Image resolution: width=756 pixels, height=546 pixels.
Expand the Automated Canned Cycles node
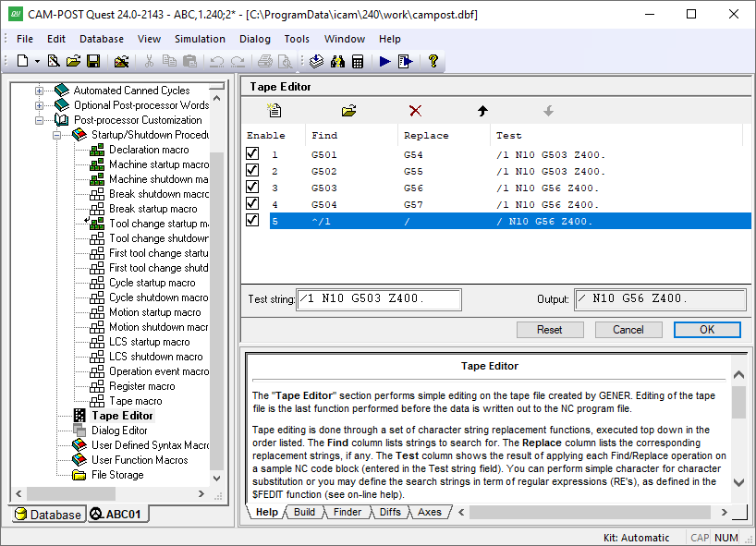pyautogui.click(x=40, y=91)
